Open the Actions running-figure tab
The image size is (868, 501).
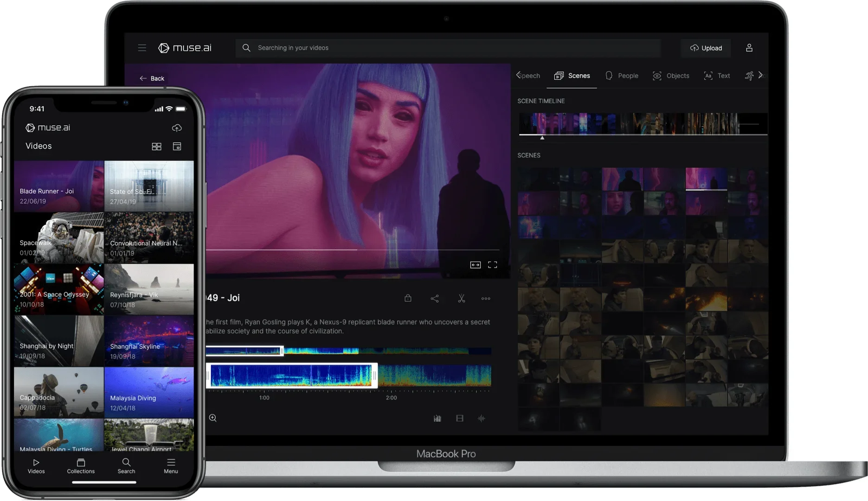[x=749, y=76]
